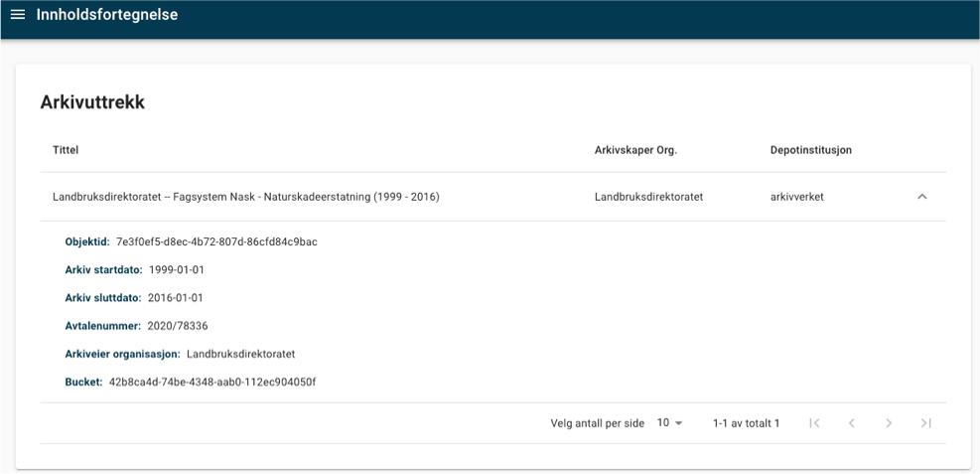This screenshot has width=980, height=474.
Task: Open the hamburger navigation menu
Action: (18, 14)
